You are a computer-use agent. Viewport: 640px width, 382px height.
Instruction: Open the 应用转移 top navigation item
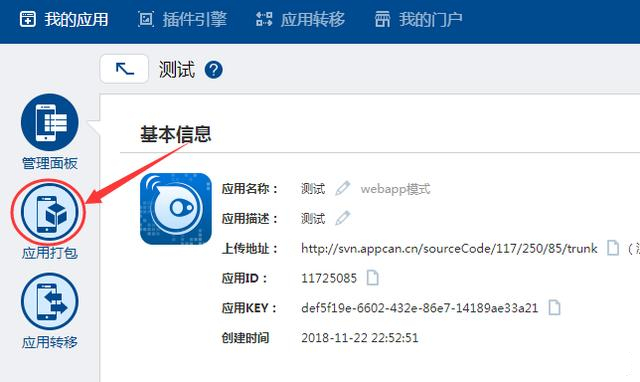(300, 19)
